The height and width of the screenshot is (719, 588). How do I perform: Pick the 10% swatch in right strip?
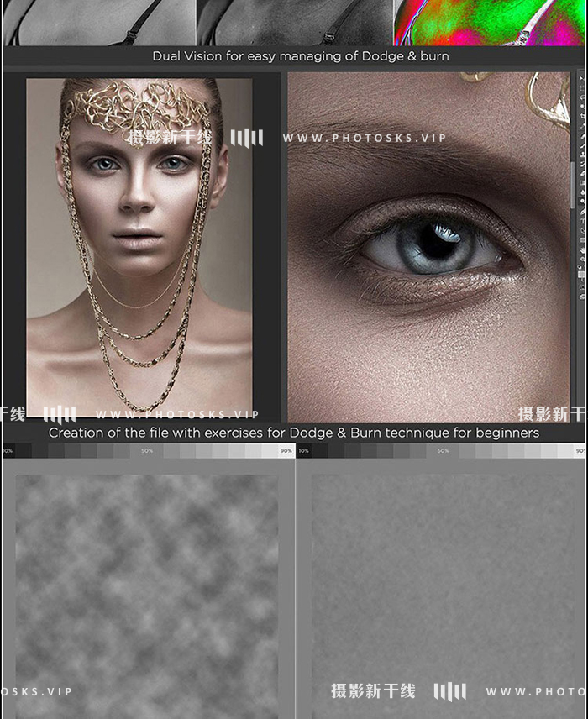304,451
